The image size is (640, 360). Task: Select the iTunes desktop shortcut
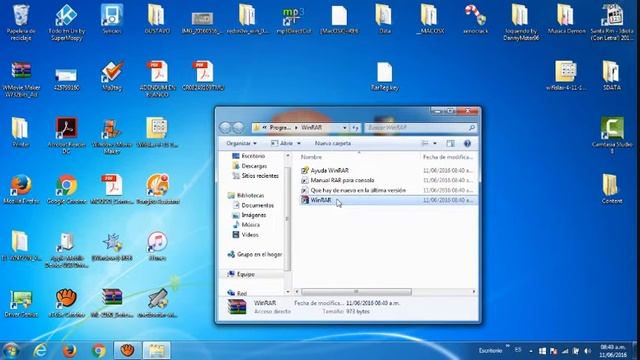[x=157, y=246]
